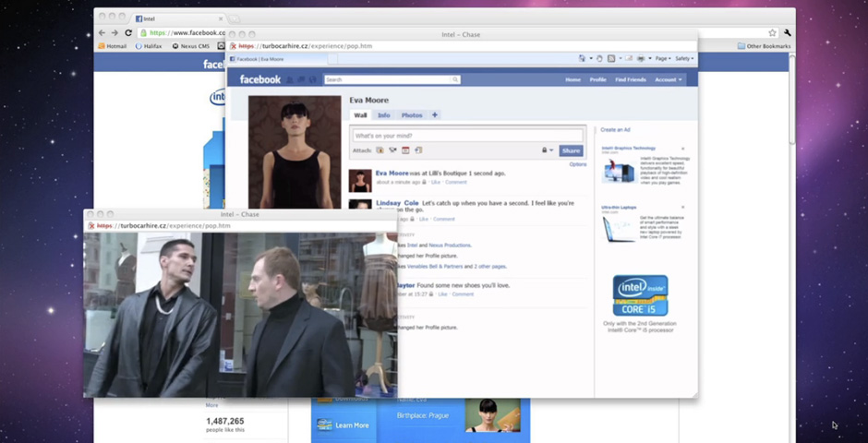Comment on Lindsay Cole's post
Image resolution: width=868 pixels, height=443 pixels.
(x=444, y=219)
